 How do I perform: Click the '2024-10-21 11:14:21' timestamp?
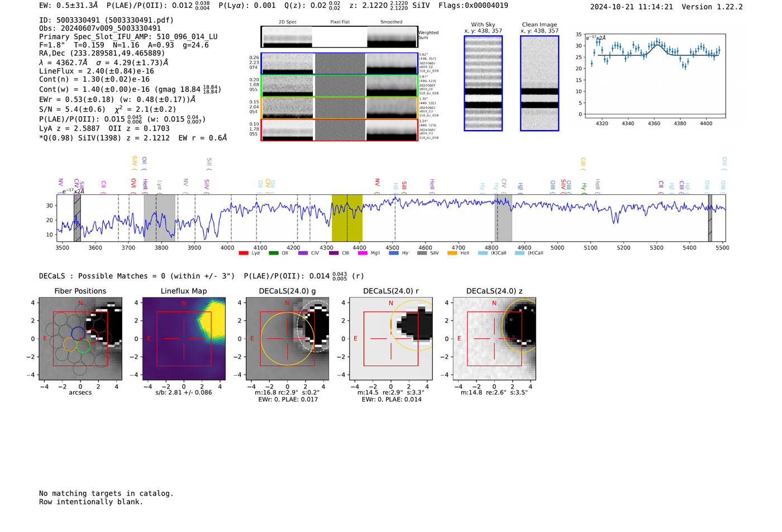coord(632,7)
